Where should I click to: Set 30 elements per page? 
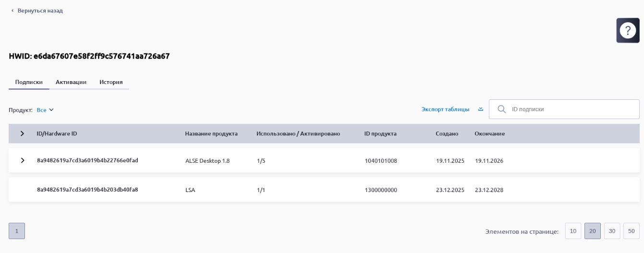612,231
